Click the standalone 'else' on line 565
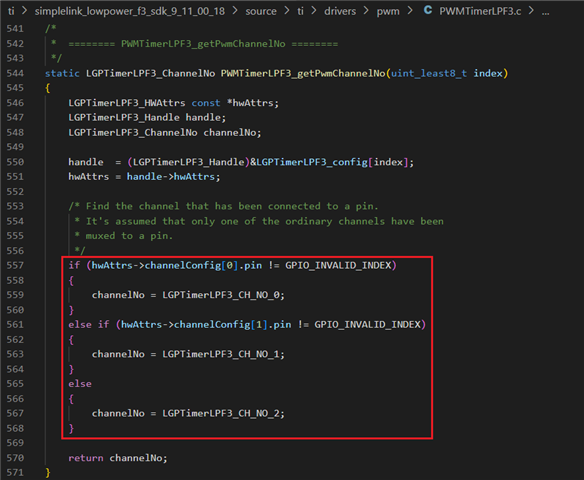 tap(80, 384)
